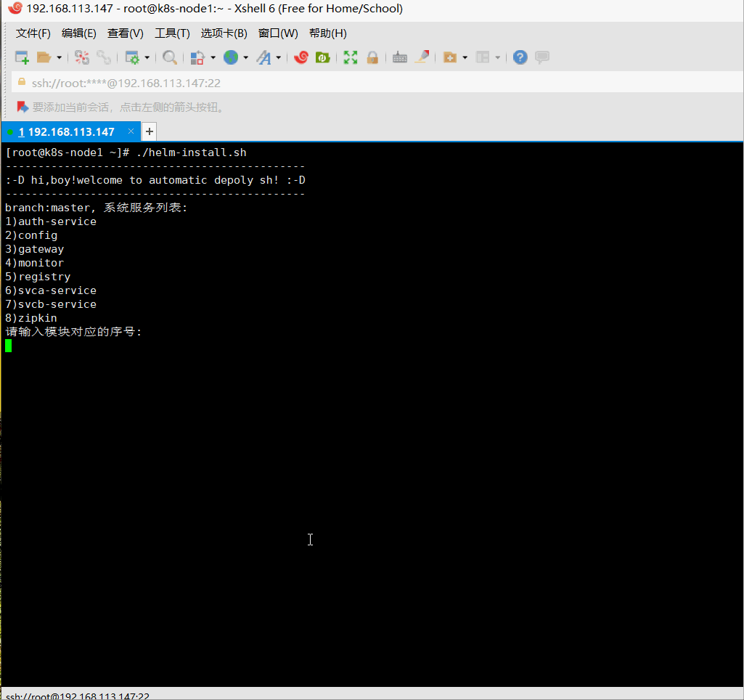
Task: Click the Xshell logo in title bar
Action: click(15, 8)
